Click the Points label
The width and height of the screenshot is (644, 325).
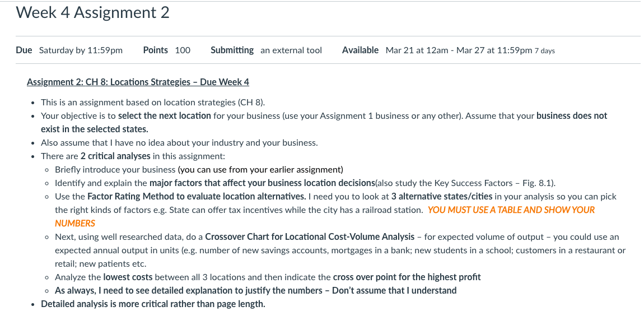tap(155, 50)
